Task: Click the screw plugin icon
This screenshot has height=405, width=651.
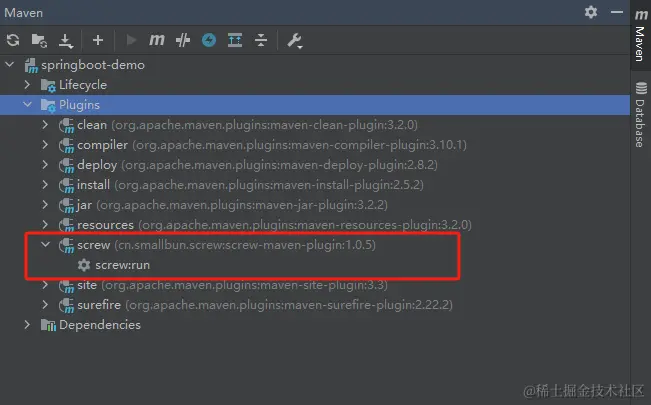Action: click(x=66, y=245)
